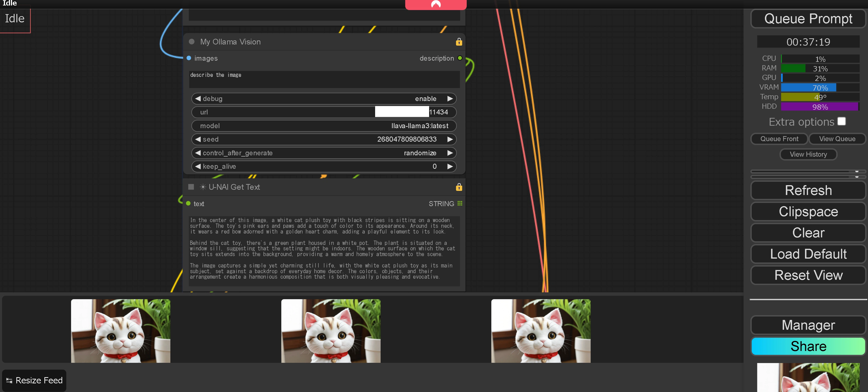The image size is (868, 392).
Task: Click the red logo tab at top center
Action: (436, 5)
